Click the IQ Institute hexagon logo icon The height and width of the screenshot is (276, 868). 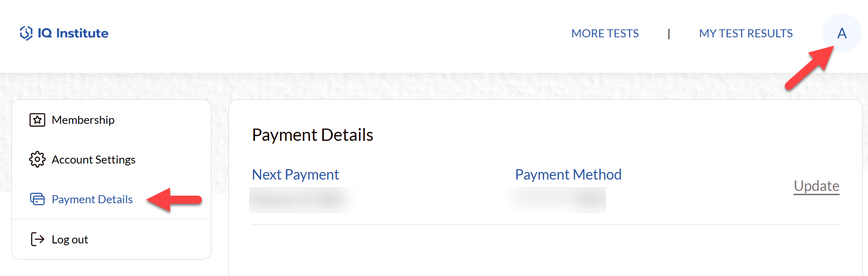(26, 33)
